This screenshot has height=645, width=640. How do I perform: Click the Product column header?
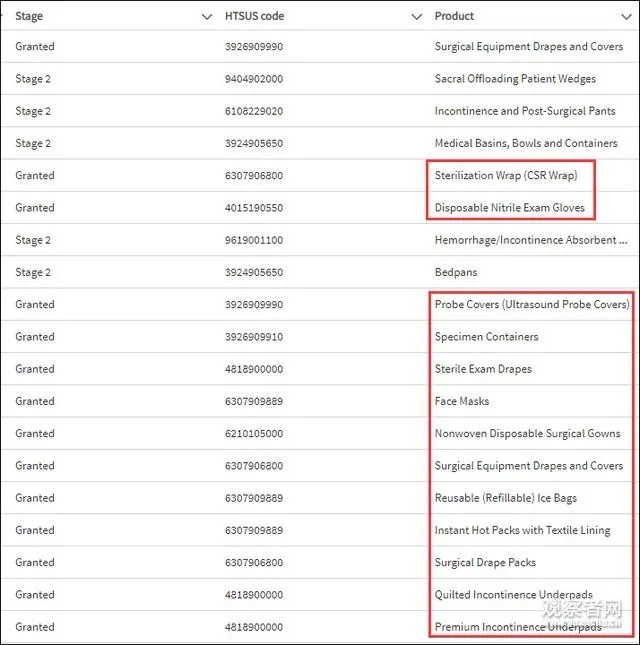[x=454, y=17]
